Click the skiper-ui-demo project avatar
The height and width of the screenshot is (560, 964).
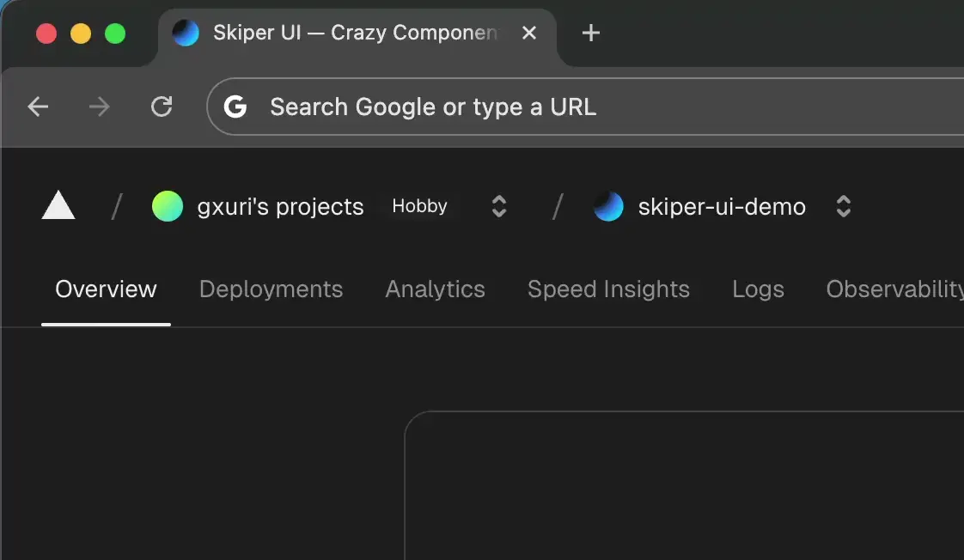pyautogui.click(x=608, y=206)
